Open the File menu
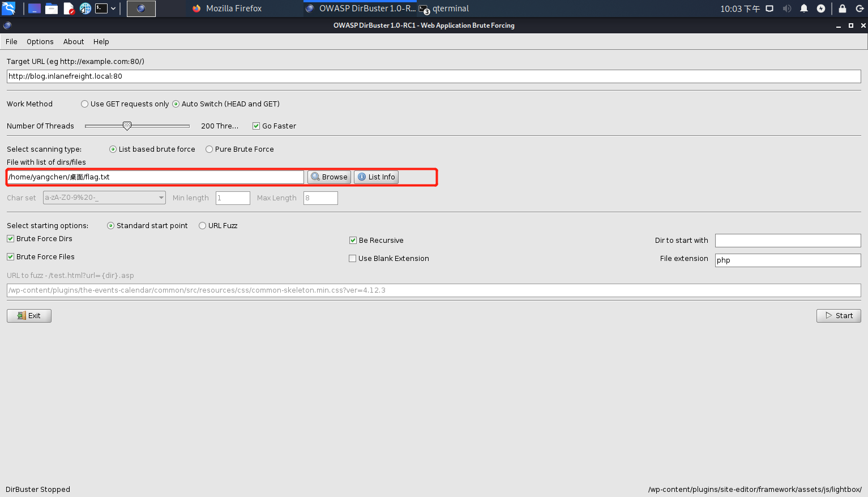This screenshot has height=497, width=868. (x=11, y=42)
